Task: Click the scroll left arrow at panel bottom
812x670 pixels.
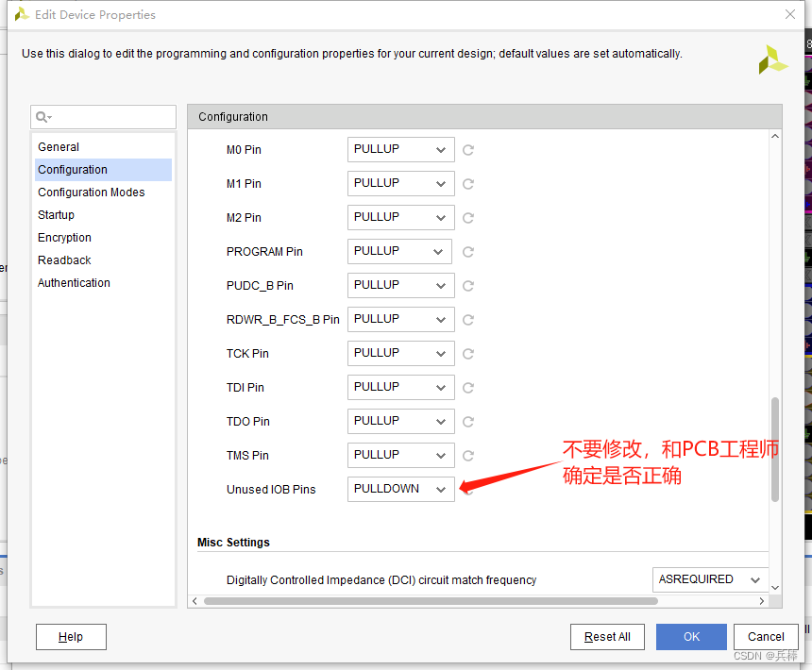Action: pyautogui.click(x=195, y=601)
